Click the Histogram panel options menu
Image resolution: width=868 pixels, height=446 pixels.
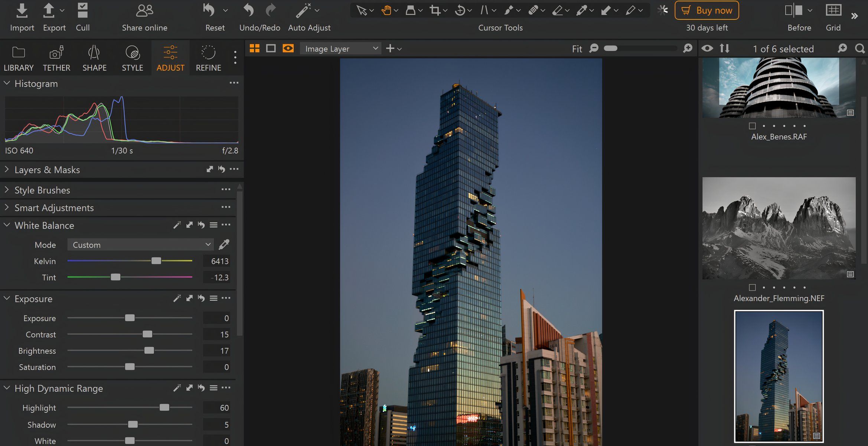click(233, 83)
